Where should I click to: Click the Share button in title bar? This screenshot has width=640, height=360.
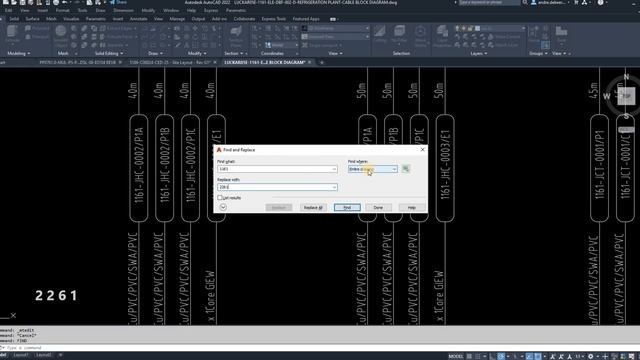point(118,2)
